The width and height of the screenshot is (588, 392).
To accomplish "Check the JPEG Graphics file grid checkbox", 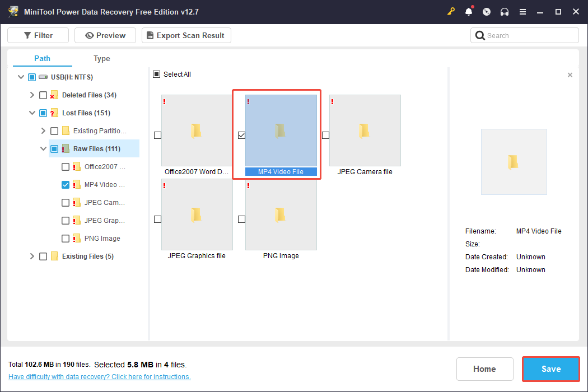I will pos(157,219).
